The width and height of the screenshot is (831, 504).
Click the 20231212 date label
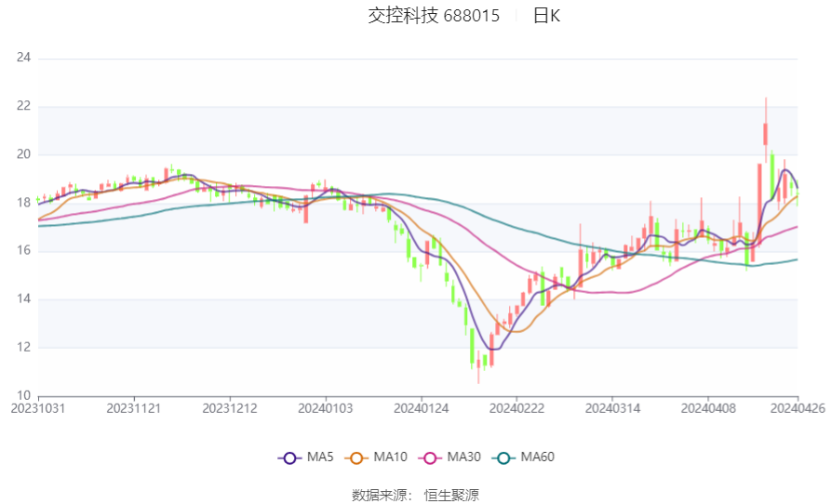coord(230,409)
